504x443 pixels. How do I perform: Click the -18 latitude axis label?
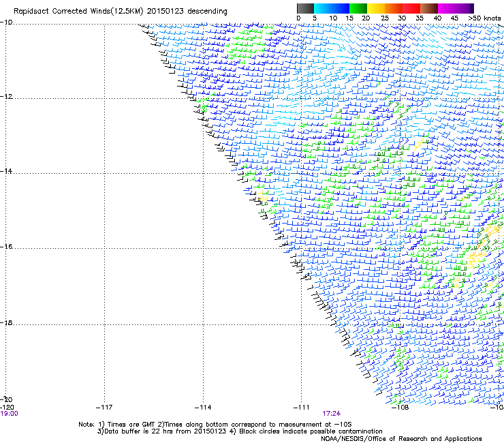tap(6, 322)
